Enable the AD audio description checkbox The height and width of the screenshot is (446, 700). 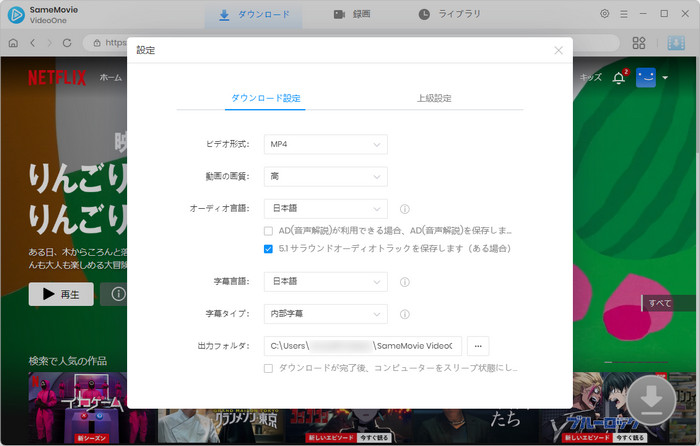pos(269,230)
